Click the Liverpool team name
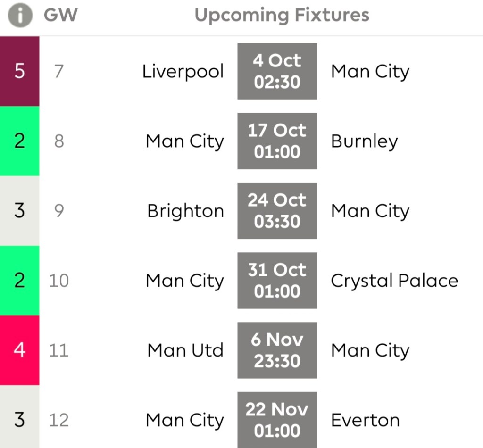The height and width of the screenshot is (448, 483). 183,72
